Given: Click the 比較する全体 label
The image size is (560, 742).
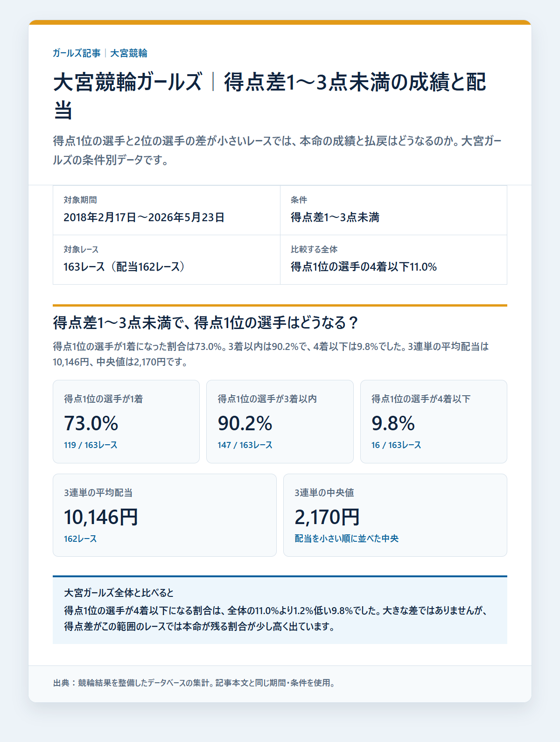Looking at the screenshot, I should pos(314,249).
